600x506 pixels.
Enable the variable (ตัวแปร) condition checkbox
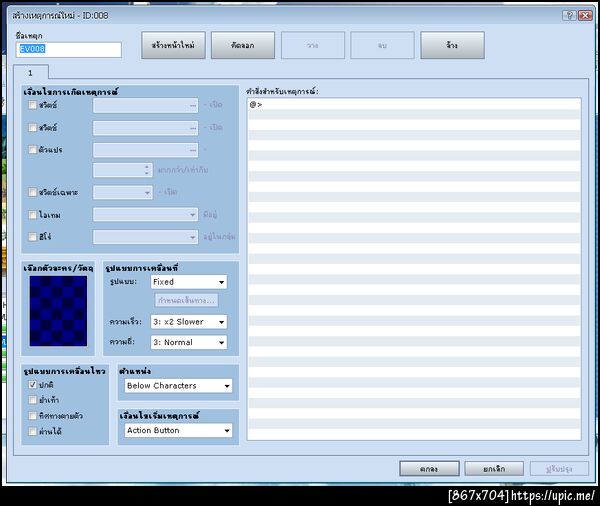pos(33,149)
